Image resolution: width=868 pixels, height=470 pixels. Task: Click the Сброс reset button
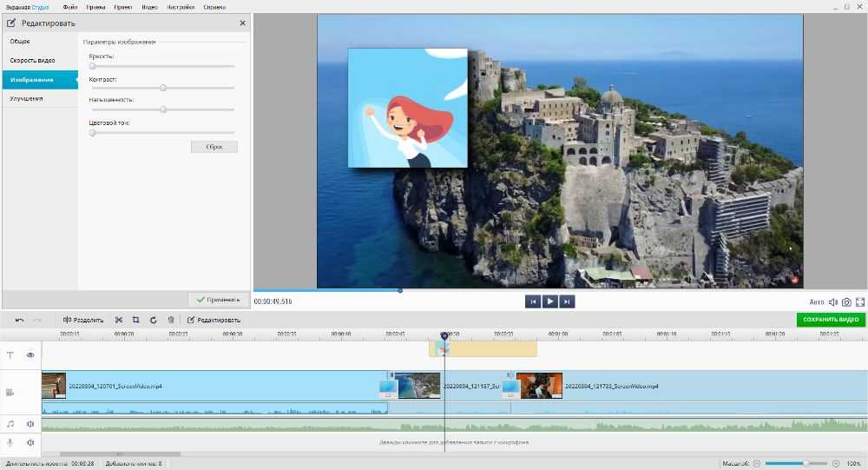[x=214, y=147]
